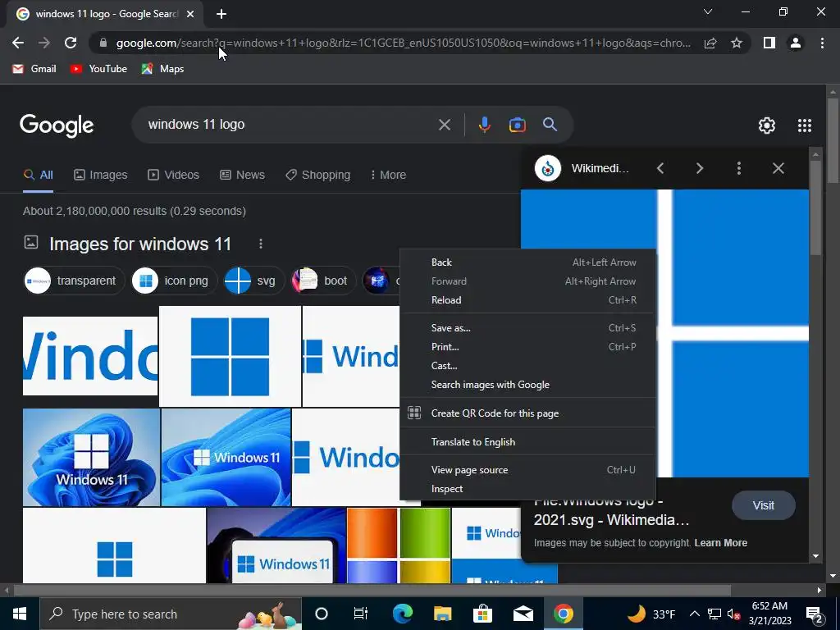Image resolution: width=840 pixels, height=630 pixels.
Task: Open the Chrome side panel icon
Action: click(x=769, y=43)
